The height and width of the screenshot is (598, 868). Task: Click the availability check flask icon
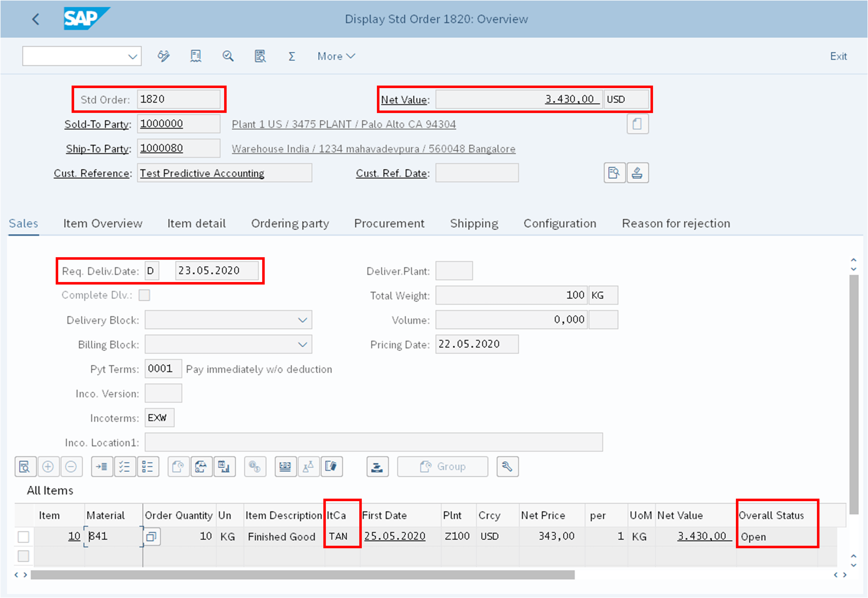click(308, 466)
